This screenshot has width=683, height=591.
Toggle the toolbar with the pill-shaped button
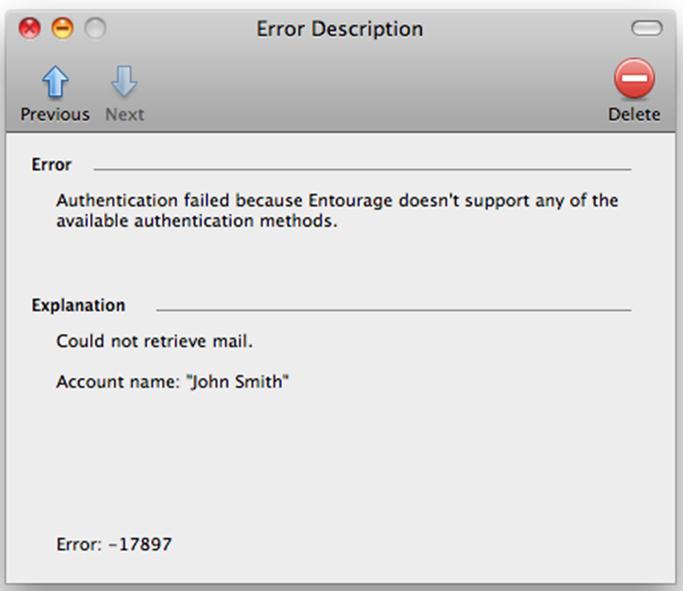pos(647,28)
